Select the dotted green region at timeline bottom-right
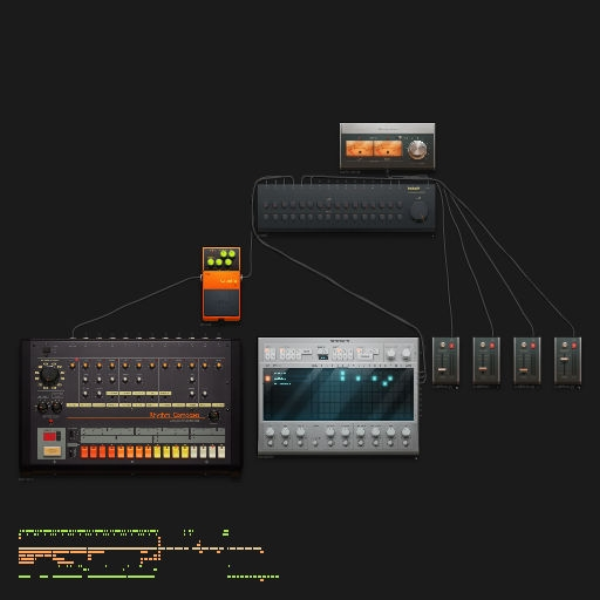The width and height of the screenshot is (600, 600). (x=253, y=576)
